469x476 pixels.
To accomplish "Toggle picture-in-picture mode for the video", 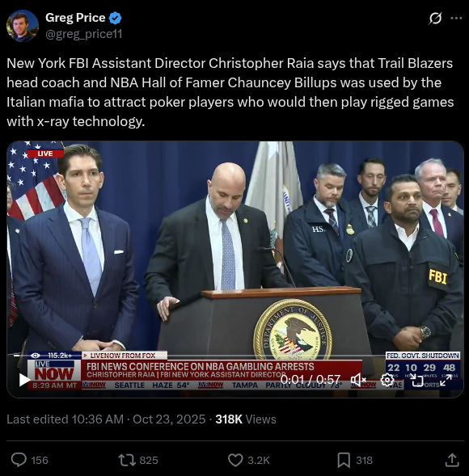I will (416, 380).
